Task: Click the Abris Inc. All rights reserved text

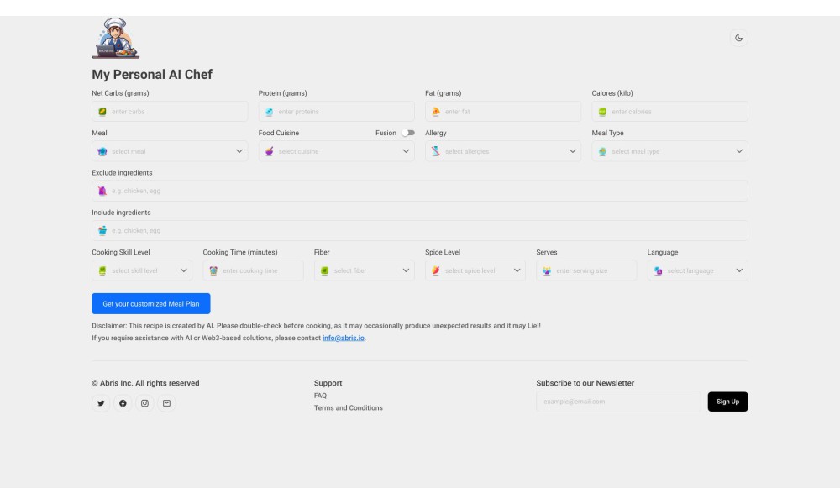Action: tap(145, 384)
